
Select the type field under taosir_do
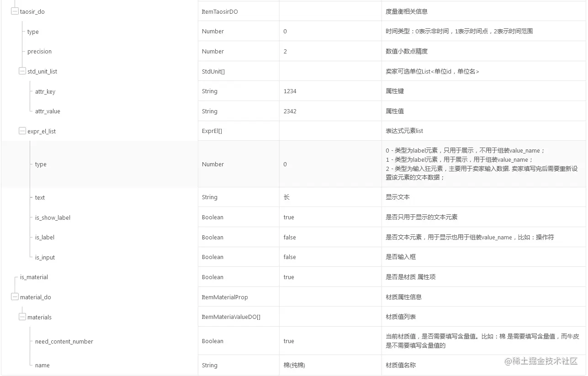[x=32, y=32]
